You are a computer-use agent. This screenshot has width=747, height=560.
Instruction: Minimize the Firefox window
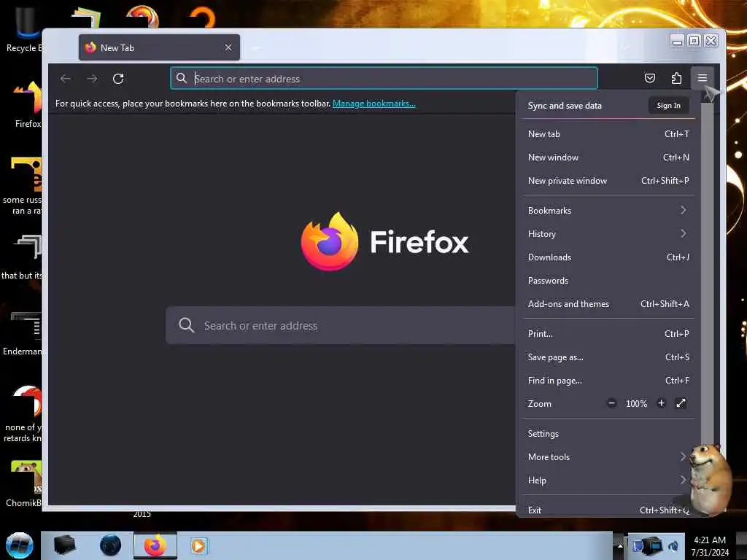click(677, 41)
